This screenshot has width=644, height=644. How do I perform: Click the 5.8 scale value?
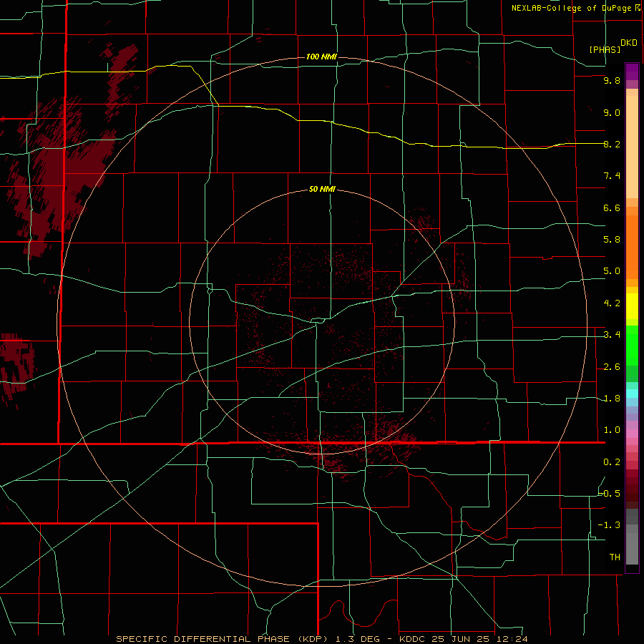[x=612, y=240]
